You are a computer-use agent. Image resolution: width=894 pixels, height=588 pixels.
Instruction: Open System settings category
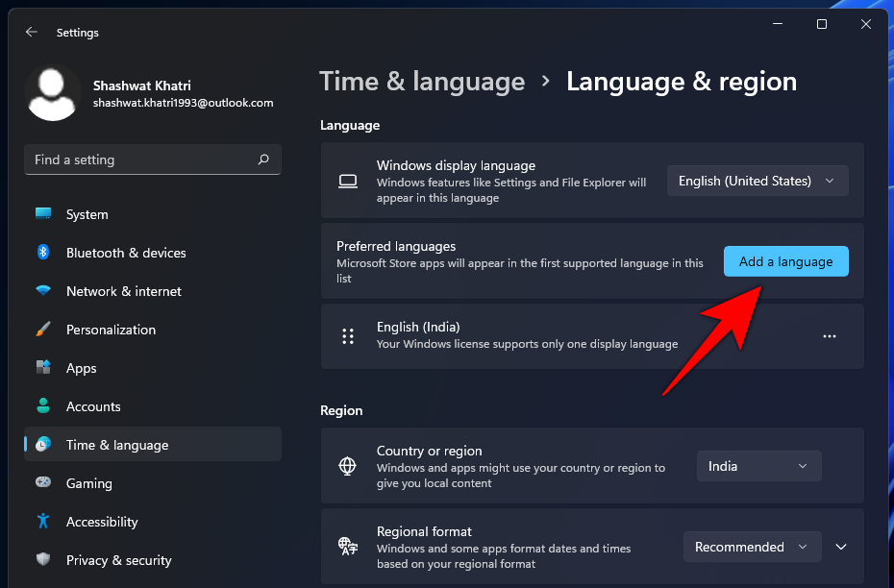click(153, 214)
